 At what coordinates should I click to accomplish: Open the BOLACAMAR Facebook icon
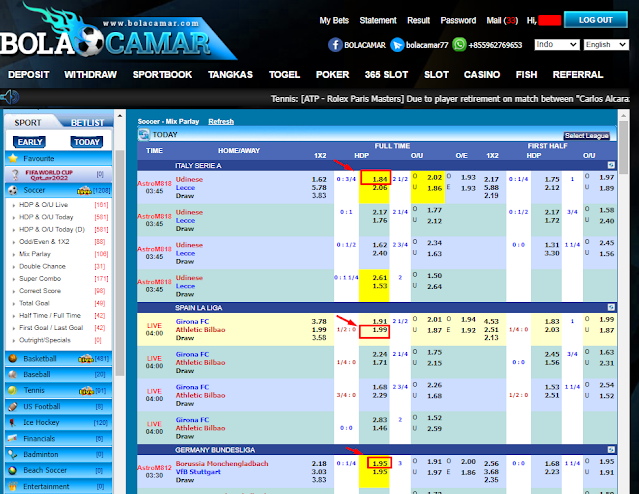[335, 45]
